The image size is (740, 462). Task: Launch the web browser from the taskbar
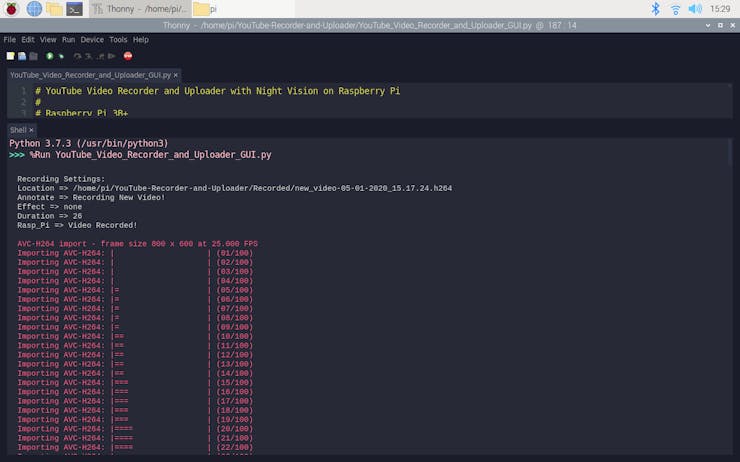[x=34, y=8]
